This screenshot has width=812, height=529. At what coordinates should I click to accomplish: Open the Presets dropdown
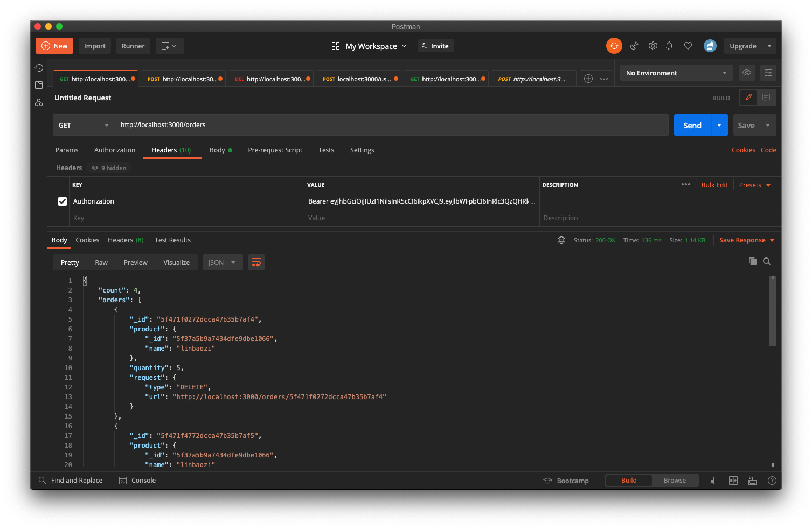755,185
